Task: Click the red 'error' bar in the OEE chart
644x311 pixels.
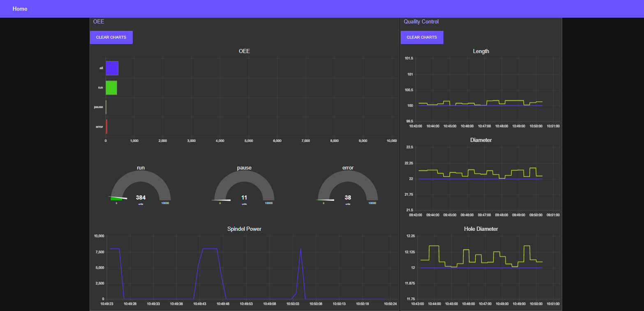Action: tap(106, 127)
